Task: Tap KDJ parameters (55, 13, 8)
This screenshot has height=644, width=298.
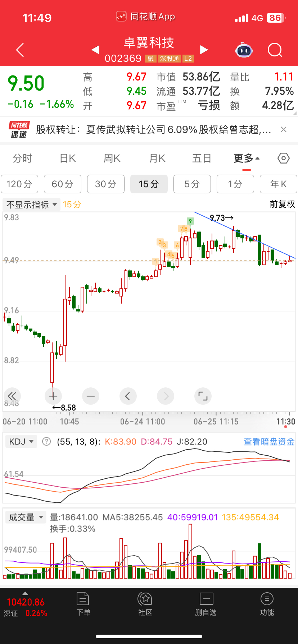Action: [x=79, y=441]
